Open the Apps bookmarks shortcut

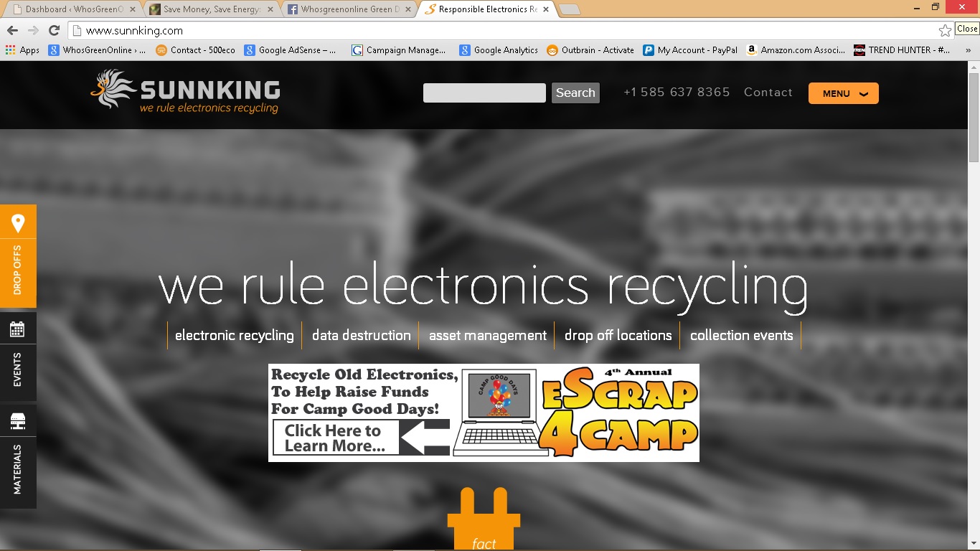point(22,50)
